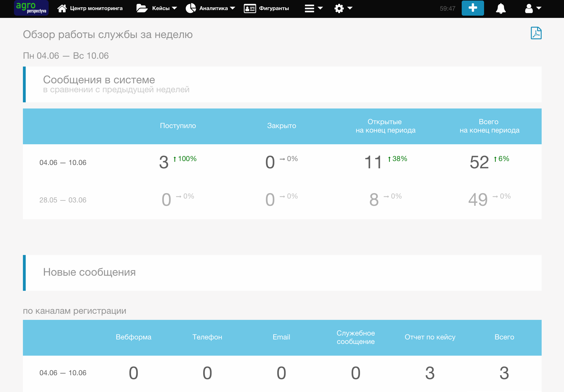Expand the list menu dropdown arrow

[x=320, y=8]
